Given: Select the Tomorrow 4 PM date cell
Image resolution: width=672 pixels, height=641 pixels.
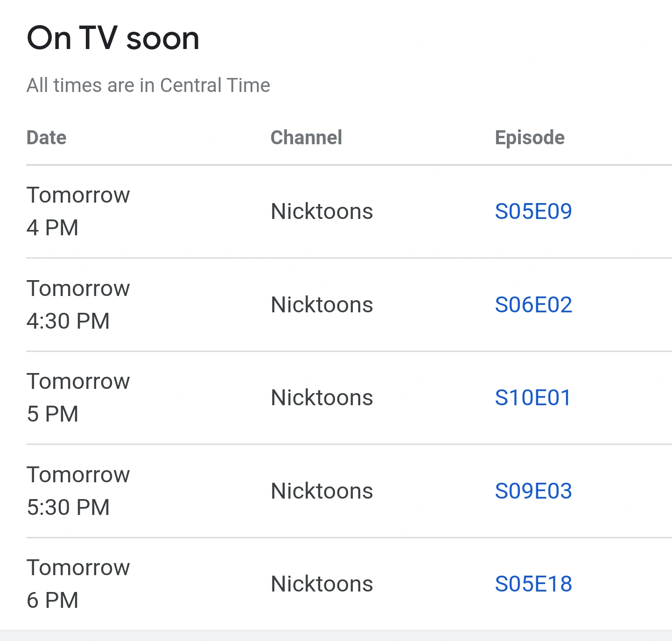Looking at the screenshot, I should point(78,211).
